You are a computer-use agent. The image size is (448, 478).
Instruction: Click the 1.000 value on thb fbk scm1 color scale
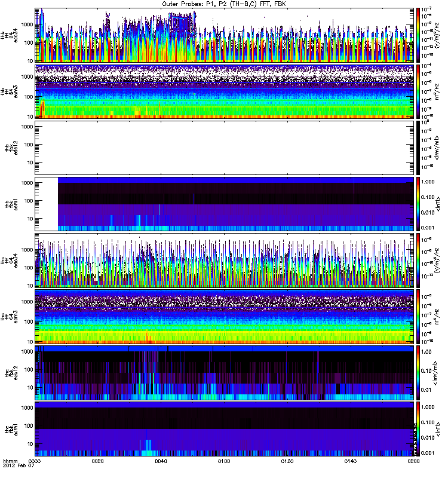pos(428,182)
